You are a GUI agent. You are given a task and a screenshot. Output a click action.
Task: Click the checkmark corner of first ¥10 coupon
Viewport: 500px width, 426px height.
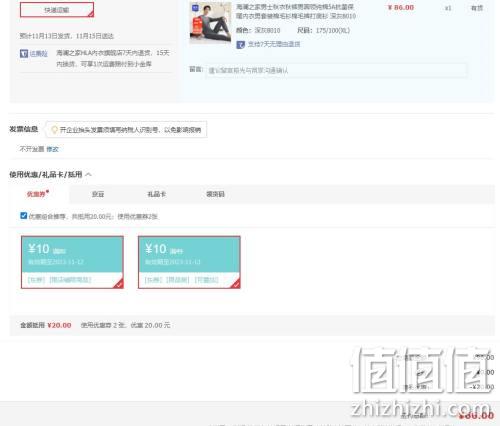tap(119, 284)
